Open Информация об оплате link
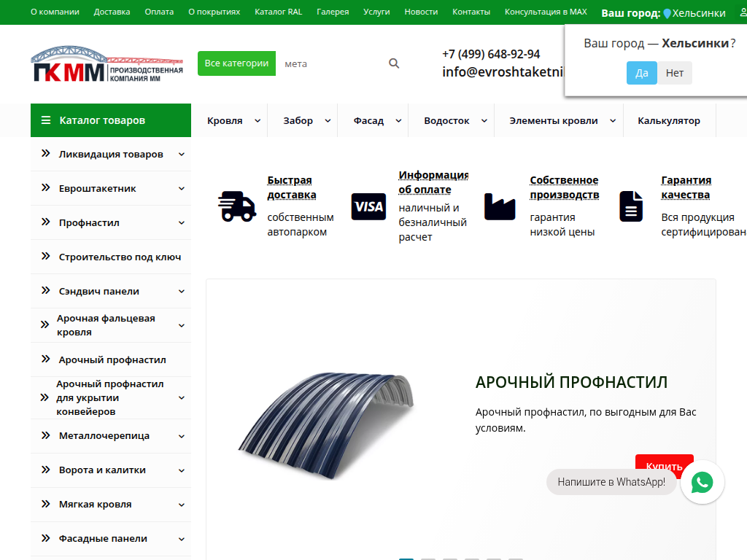 click(433, 182)
